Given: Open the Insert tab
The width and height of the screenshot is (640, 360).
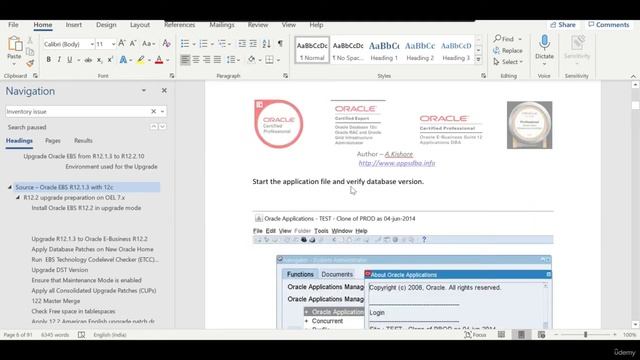Looking at the screenshot, I should (x=74, y=25).
